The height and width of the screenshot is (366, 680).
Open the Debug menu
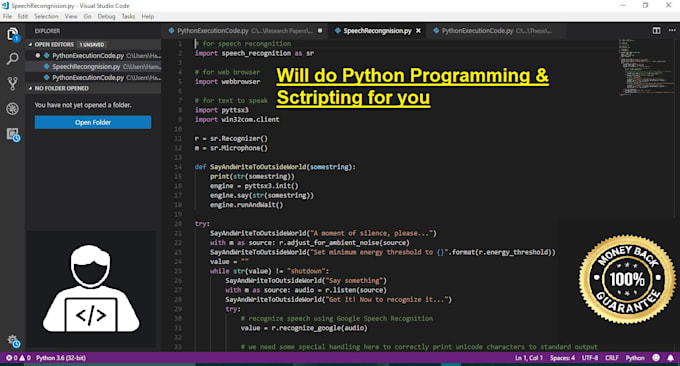point(106,16)
